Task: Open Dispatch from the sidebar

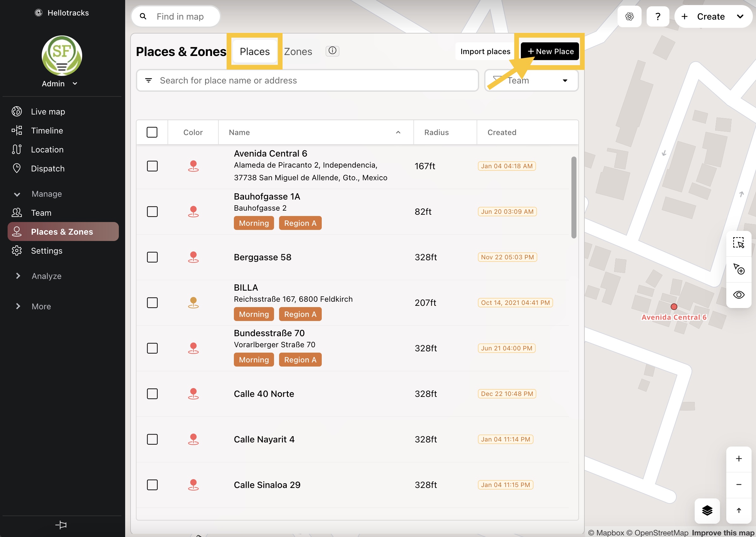Action: pyautogui.click(x=48, y=169)
